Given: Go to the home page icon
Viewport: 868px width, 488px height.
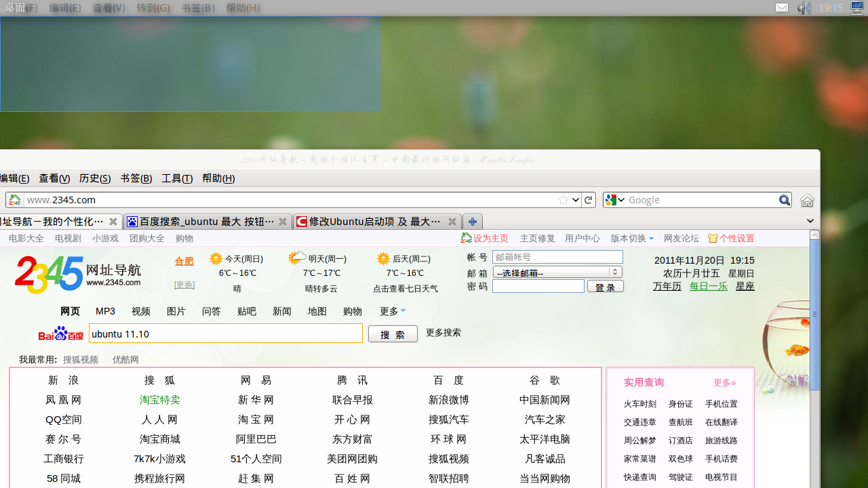Looking at the screenshot, I should [807, 200].
